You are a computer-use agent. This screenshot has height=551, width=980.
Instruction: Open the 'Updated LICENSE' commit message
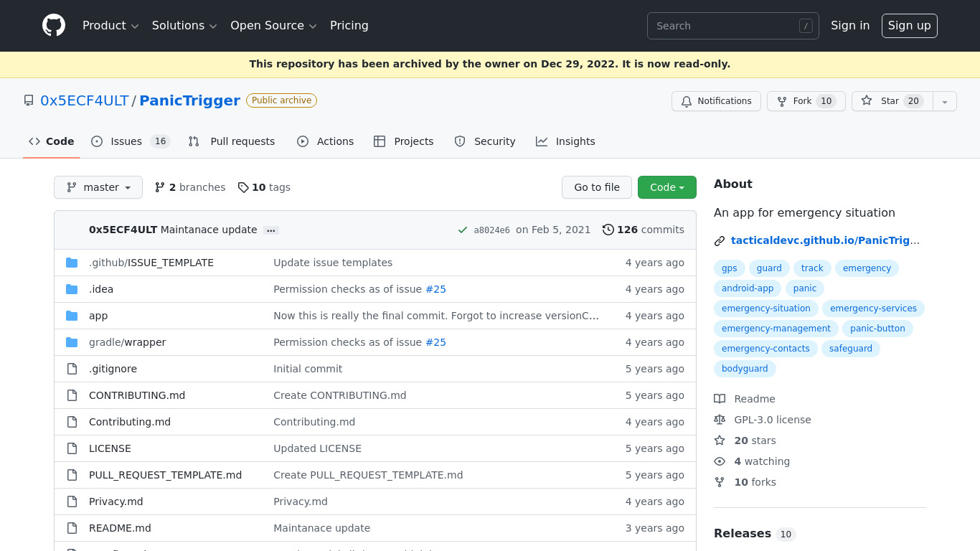tap(317, 448)
